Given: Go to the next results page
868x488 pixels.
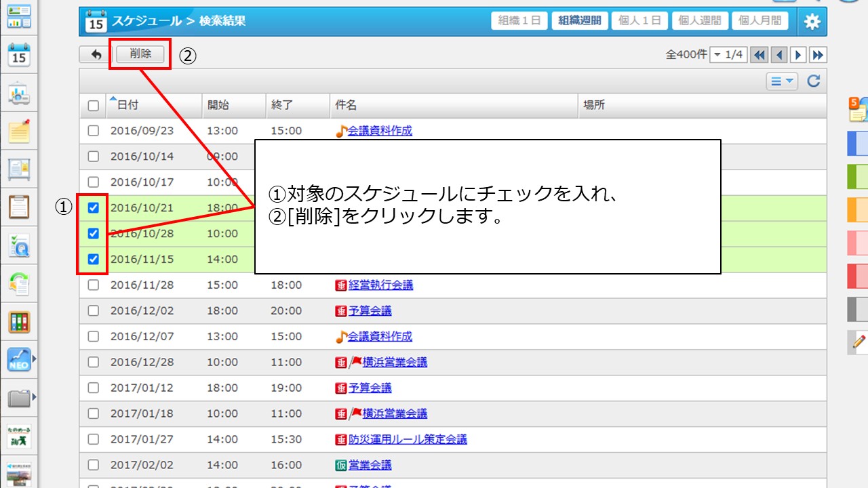Looking at the screenshot, I should click(799, 55).
